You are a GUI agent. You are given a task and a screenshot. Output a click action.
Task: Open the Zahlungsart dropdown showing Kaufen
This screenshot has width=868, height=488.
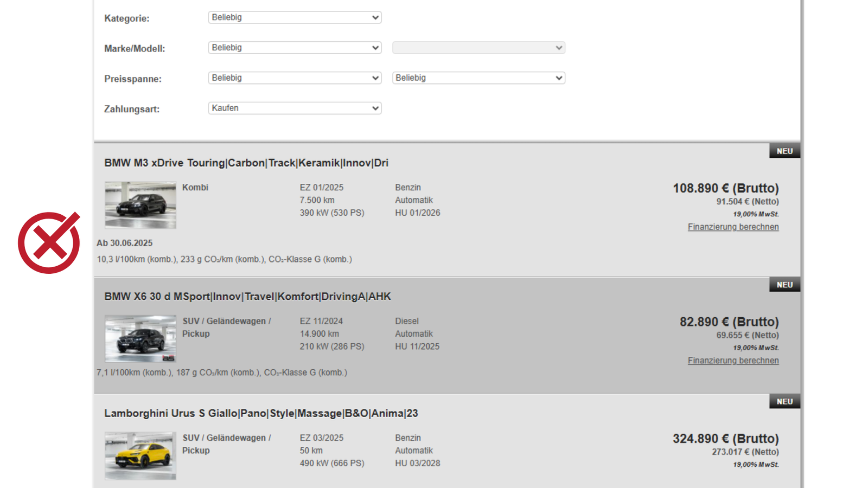[295, 108]
